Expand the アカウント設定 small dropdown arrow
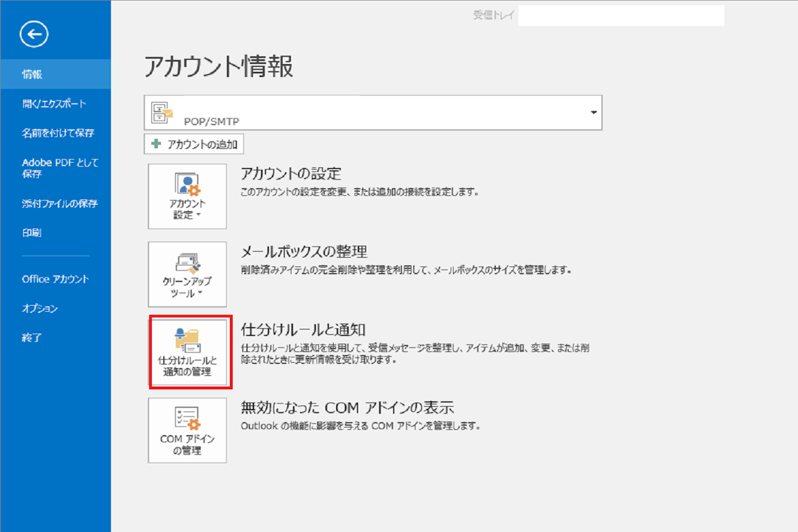This screenshot has width=798, height=532. point(199,214)
